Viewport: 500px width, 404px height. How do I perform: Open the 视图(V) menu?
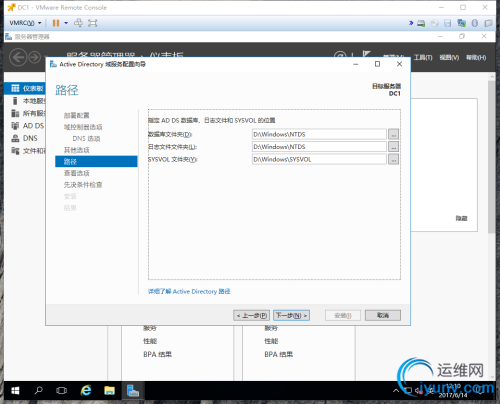449,58
